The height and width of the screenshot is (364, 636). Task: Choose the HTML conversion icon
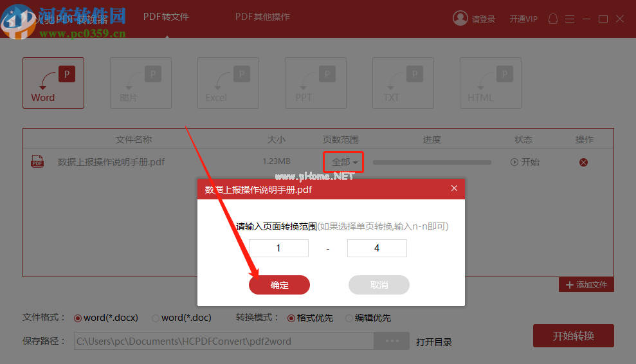pos(490,83)
